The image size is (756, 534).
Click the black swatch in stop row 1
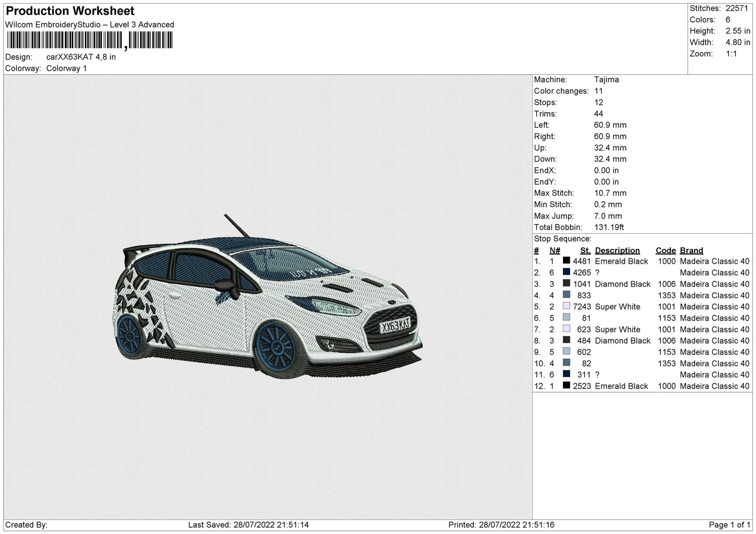pos(566,260)
